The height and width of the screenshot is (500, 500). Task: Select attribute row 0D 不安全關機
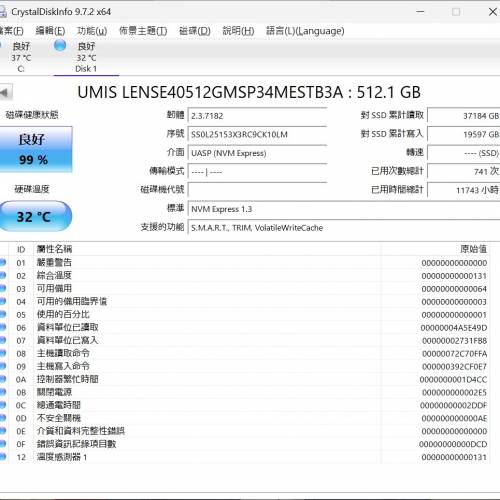(245, 418)
